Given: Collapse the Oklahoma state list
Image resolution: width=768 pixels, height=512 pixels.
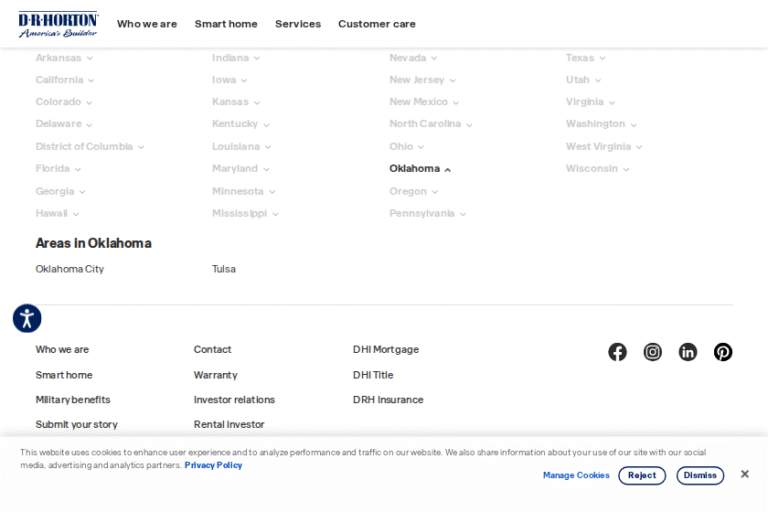Looking at the screenshot, I should tap(420, 169).
